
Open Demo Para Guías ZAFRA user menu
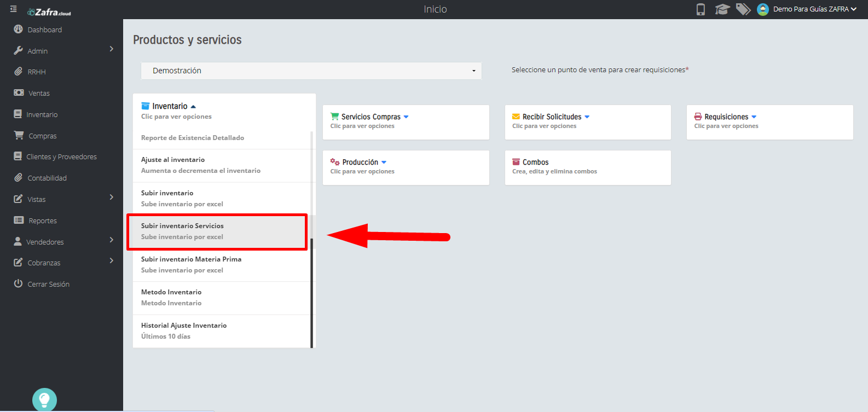(814, 9)
